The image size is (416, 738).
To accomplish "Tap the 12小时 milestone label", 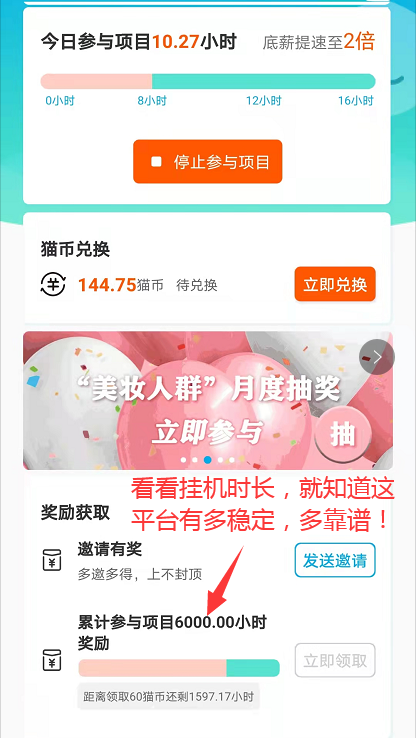I will [264, 101].
